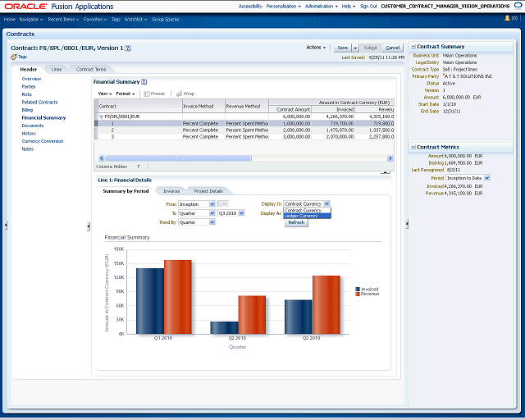525x420 pixels.
Task: Click the table scroll right arrow
Action: (390, 158)
